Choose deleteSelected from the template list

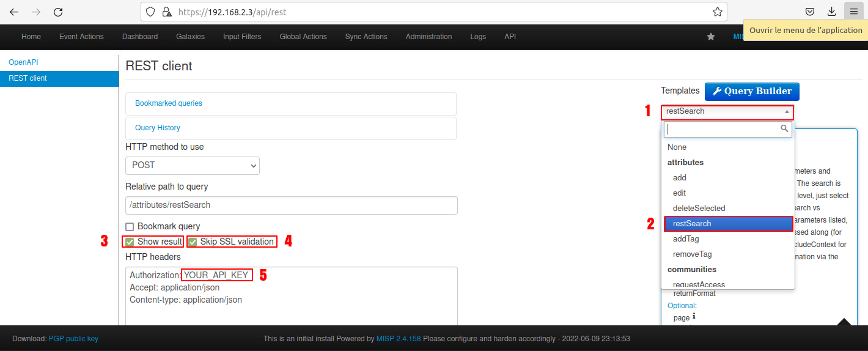pos(699,209)
